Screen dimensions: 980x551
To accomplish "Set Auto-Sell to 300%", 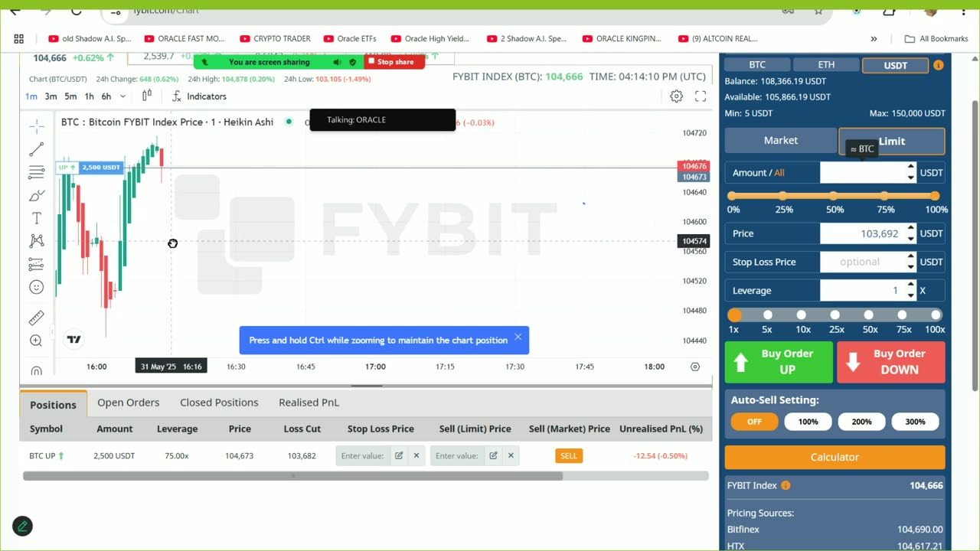I will pos(915,422).
